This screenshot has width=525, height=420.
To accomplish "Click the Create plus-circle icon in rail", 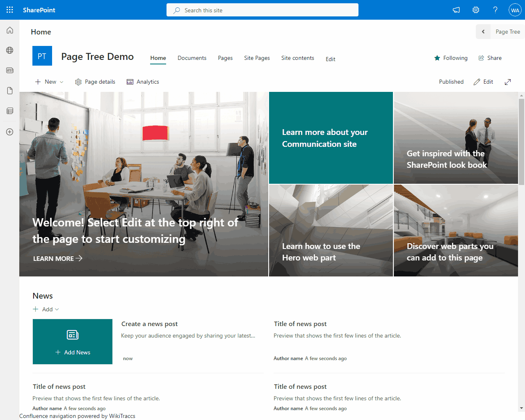I will tap(10, 132).
